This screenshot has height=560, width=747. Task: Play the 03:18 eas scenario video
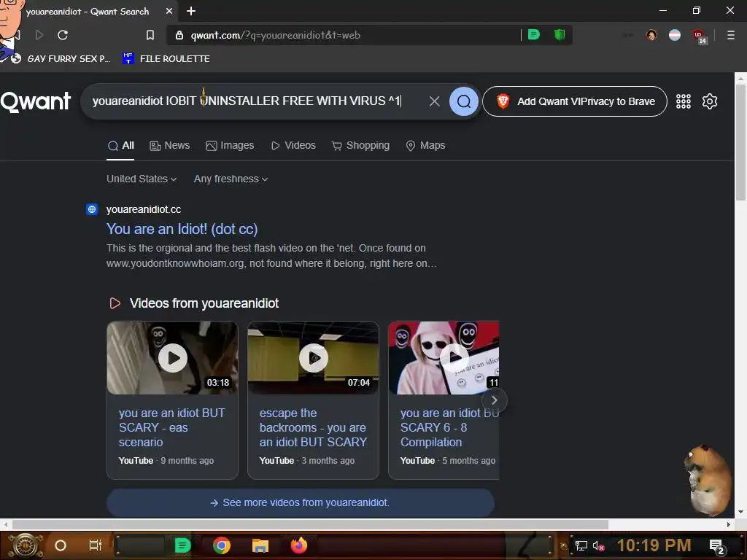click(172, 357)
